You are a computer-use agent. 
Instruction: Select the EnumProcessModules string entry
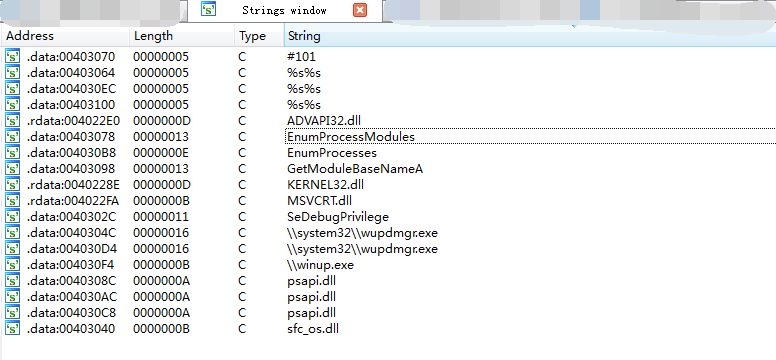click(351, 137)
